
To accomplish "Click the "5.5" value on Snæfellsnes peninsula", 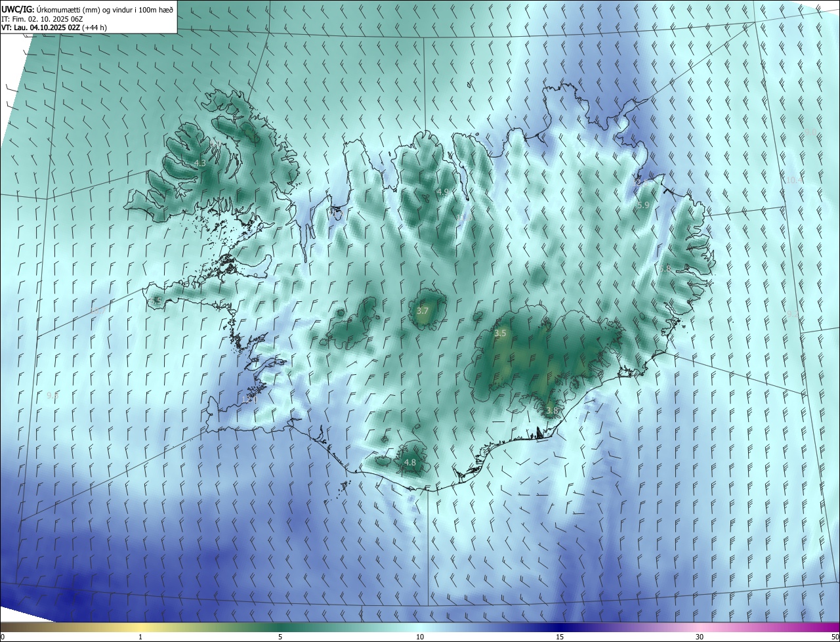I will (157, 301).
